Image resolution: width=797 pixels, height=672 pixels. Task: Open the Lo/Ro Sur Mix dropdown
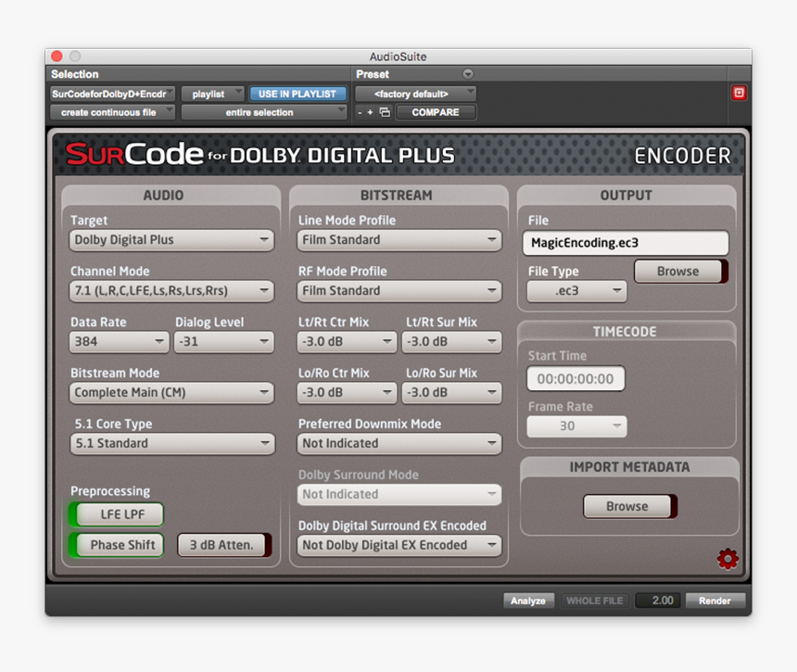[x=452, y=392]
